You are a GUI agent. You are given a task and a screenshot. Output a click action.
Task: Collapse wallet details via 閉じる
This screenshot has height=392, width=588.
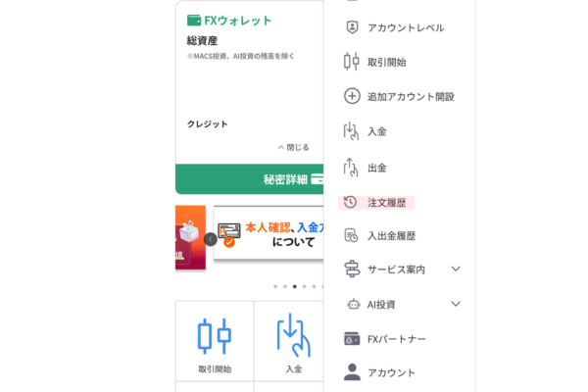tap(294, 147)
